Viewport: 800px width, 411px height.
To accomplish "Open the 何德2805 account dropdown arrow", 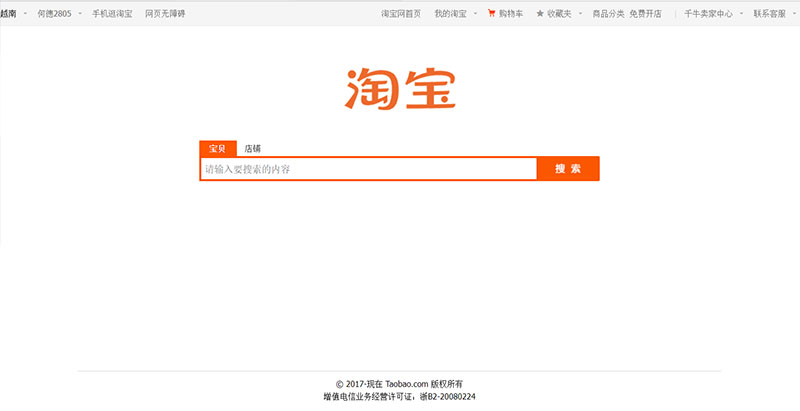I will point(81,14).
